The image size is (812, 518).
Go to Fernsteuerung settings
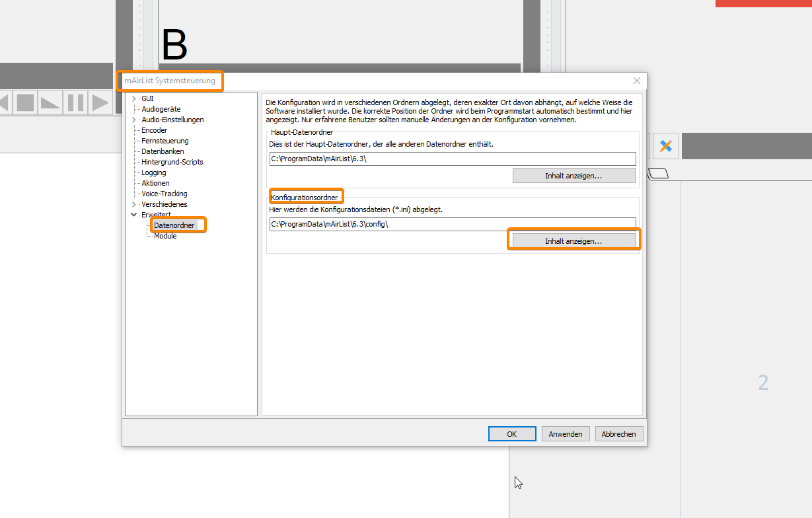click(x=165, y=141)
